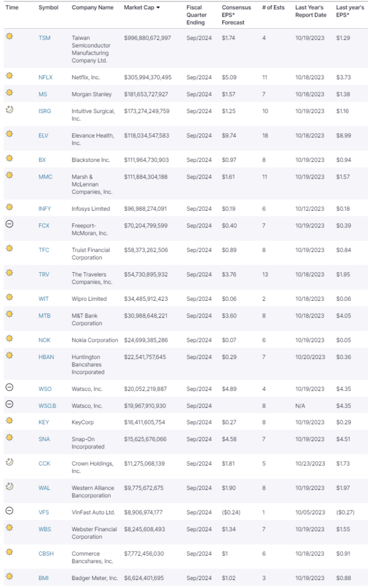Click the sun icon beside BMI
This screenshot has width=374, height=588.
click(x=9, y=577)
